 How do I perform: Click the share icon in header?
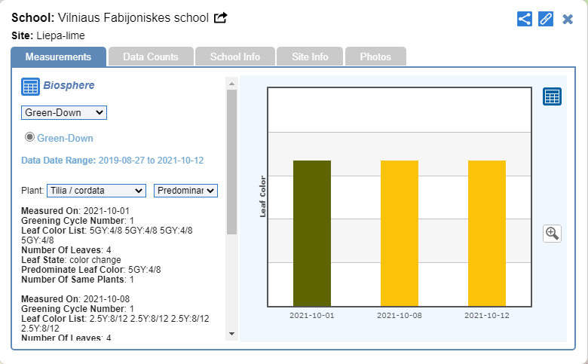pyautogui.click(x=525, y=19)
